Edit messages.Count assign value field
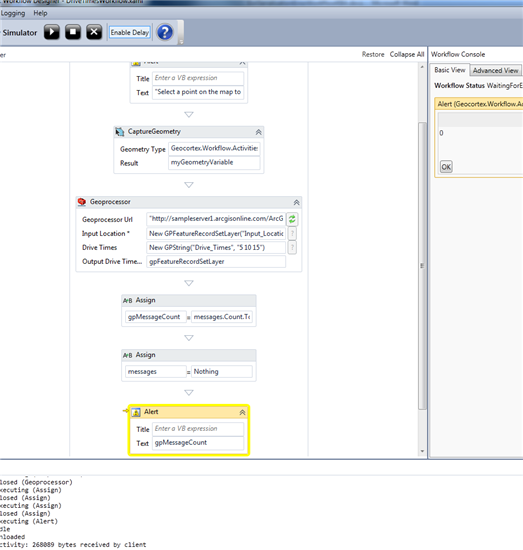Viewport: 523px width, 550px height. 222,317
